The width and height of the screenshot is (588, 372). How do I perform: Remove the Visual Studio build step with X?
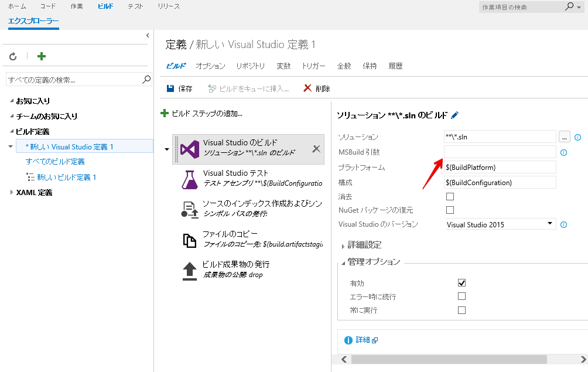click(x=316, y=149)
